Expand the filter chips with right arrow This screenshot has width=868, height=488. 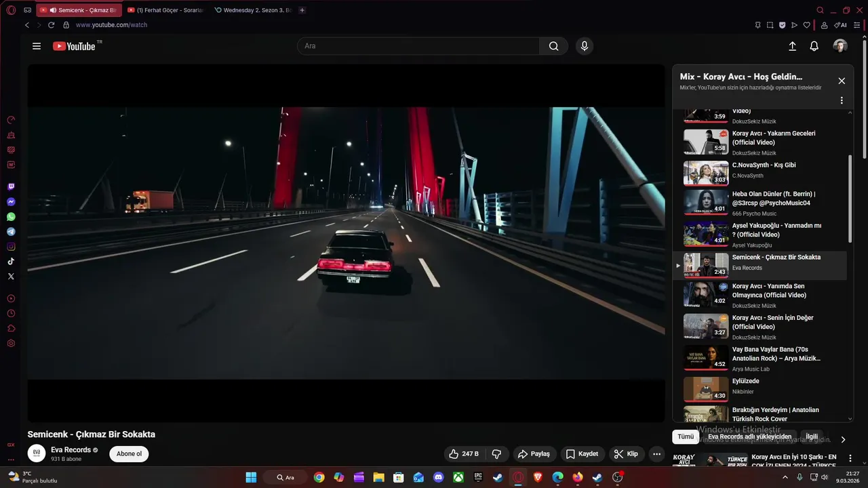(x=843, y=439)
